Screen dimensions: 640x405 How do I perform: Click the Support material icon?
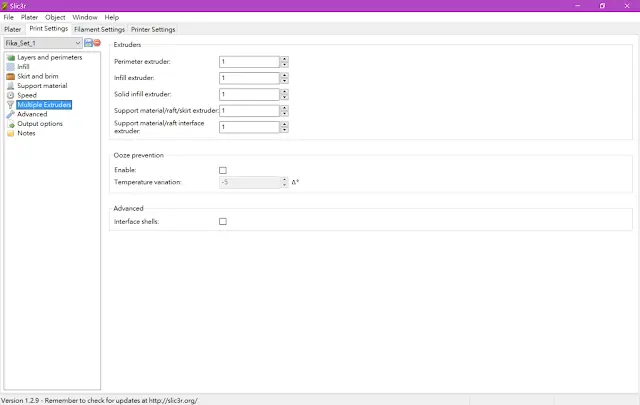(11, 86)
